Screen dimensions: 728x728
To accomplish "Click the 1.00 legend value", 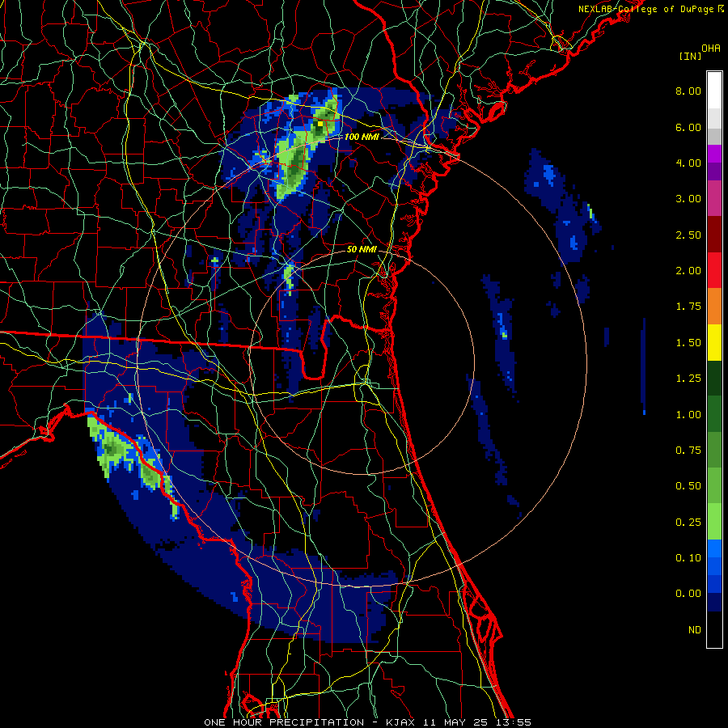I will click(x=688, y=415).
